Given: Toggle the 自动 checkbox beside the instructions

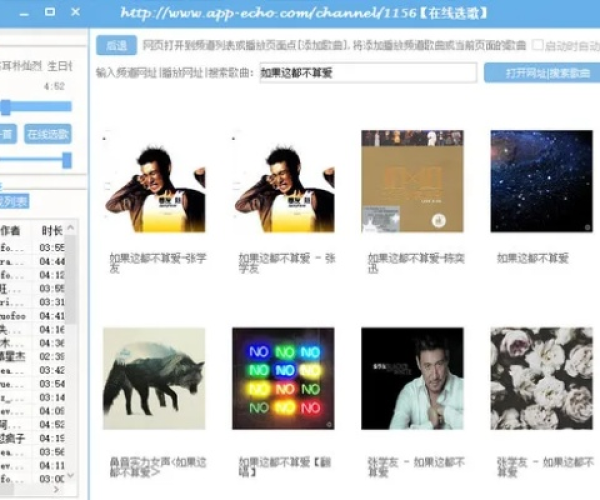Looking at the screenshot, I should (538, 45).
